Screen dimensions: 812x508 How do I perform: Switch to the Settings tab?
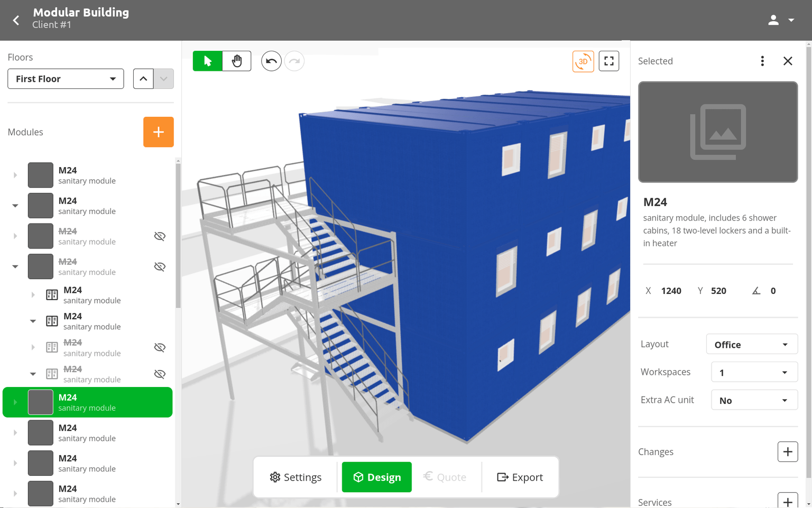tap(296, 477)
